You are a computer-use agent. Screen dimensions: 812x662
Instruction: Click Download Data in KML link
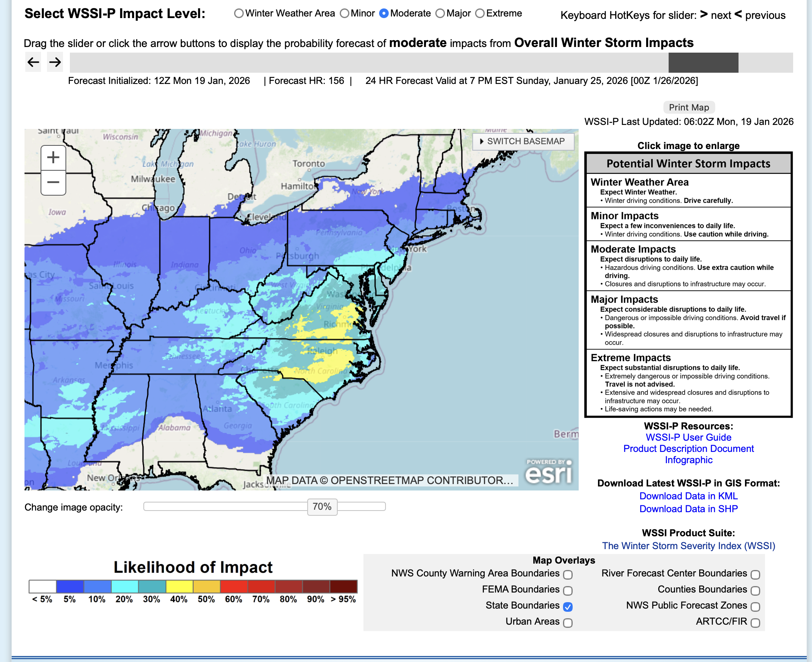[x=688, y=496]
